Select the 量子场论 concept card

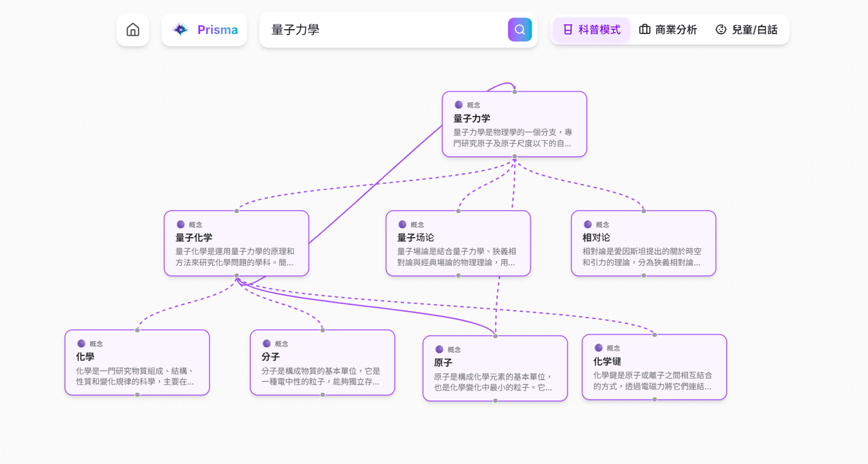tap(458, 244)
